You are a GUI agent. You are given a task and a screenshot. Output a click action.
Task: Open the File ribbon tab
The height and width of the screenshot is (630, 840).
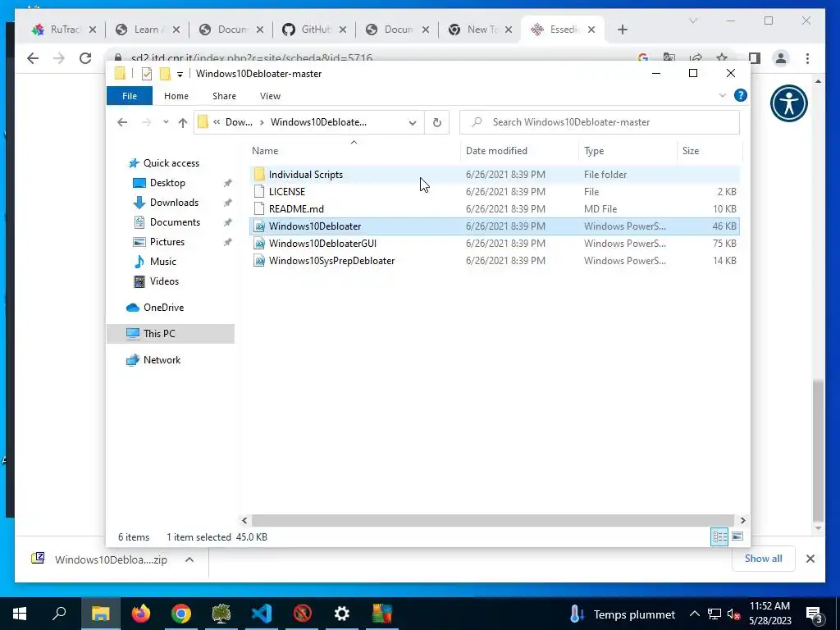(x=130, y=96)
